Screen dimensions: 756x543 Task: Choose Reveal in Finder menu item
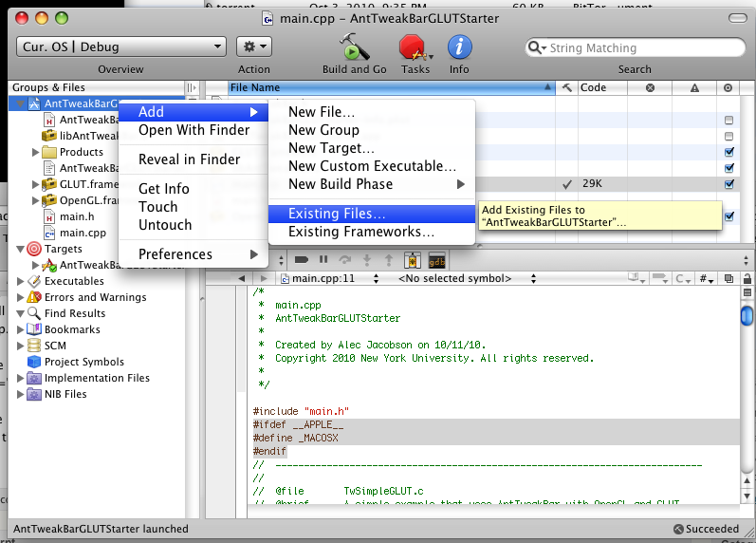[x=189, y=159]
